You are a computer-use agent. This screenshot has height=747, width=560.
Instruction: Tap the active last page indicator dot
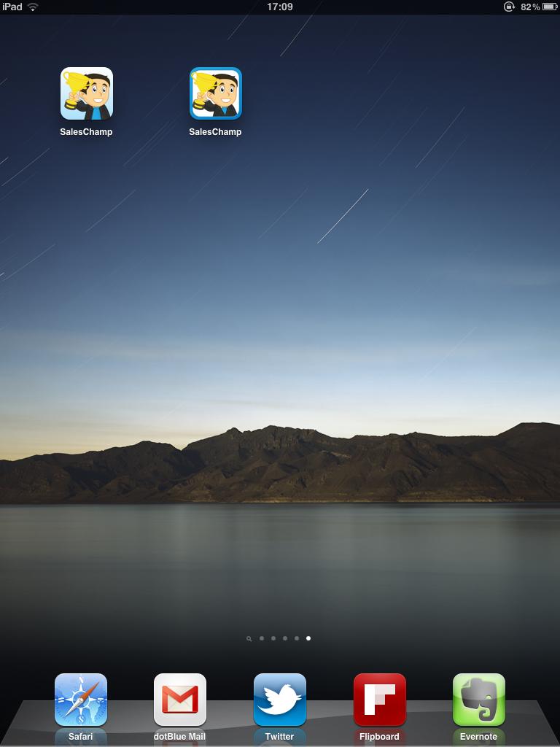(308, 638)
